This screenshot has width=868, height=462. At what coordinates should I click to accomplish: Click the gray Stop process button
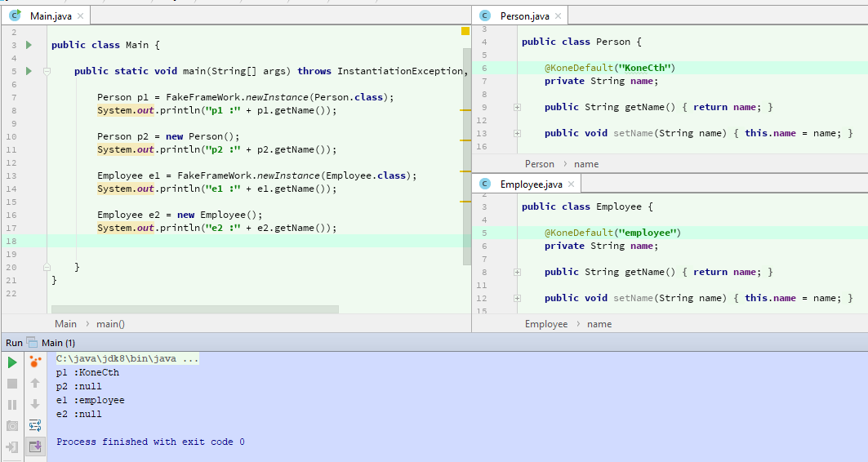point(12,384)
